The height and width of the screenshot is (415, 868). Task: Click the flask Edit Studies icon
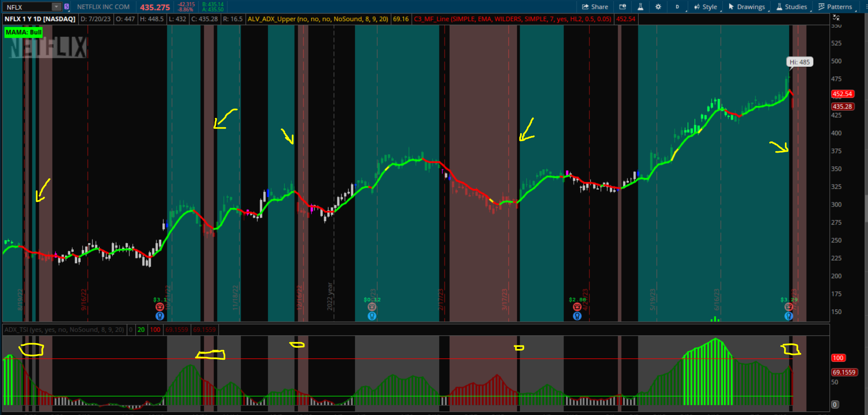tap(640, 7)
